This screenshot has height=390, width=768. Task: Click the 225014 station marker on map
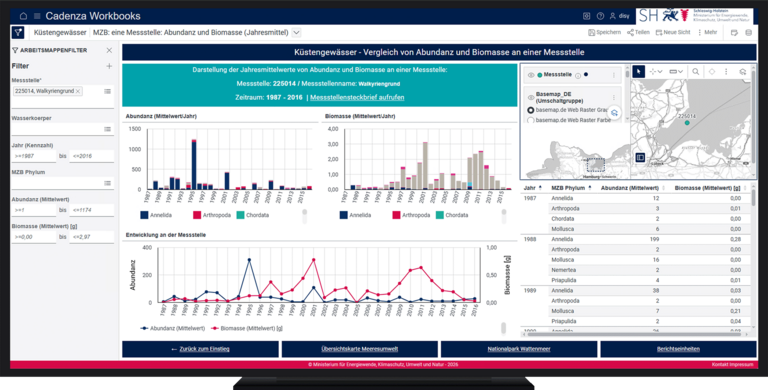687,122
